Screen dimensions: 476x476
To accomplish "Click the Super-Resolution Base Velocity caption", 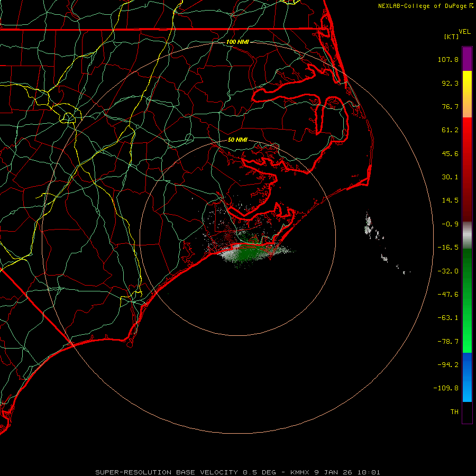I will [x=237, y=472].
